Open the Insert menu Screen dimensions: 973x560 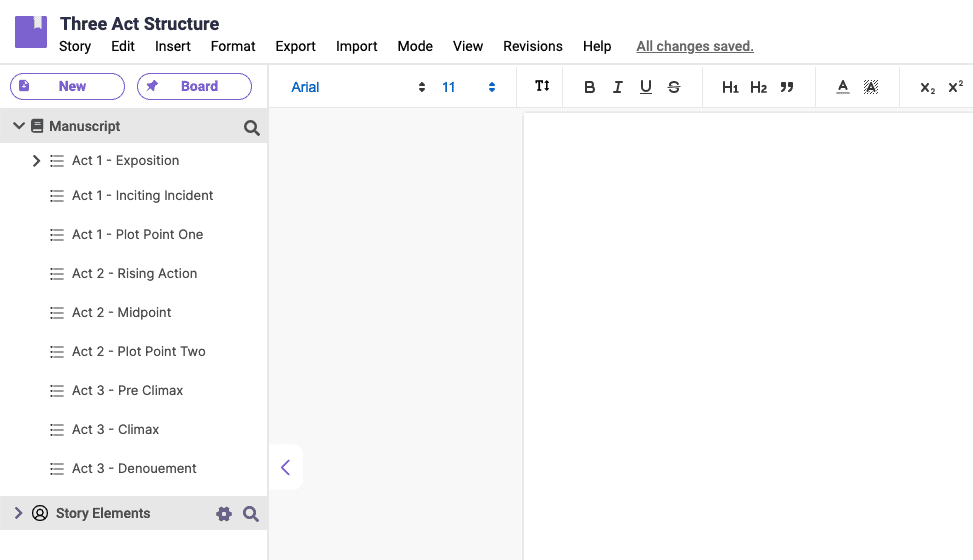click(173, 47)
